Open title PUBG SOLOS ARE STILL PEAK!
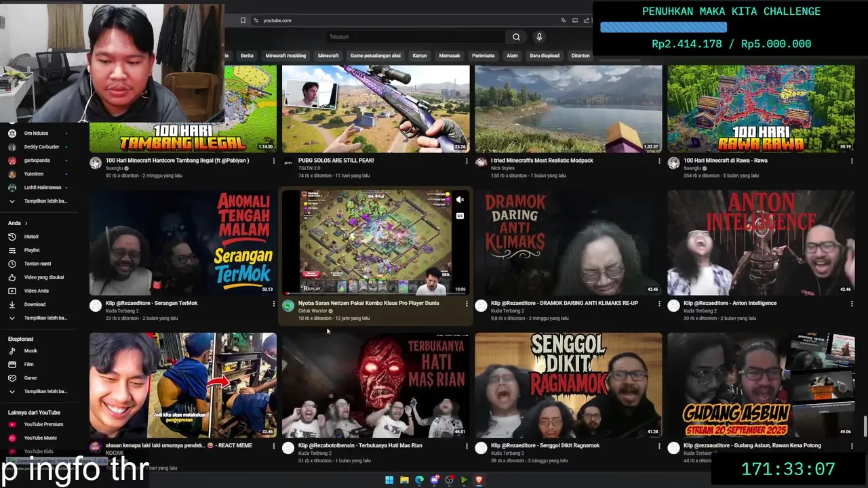Screen dimensions: 868x488 pyautogui.click(x=336, y=161)
